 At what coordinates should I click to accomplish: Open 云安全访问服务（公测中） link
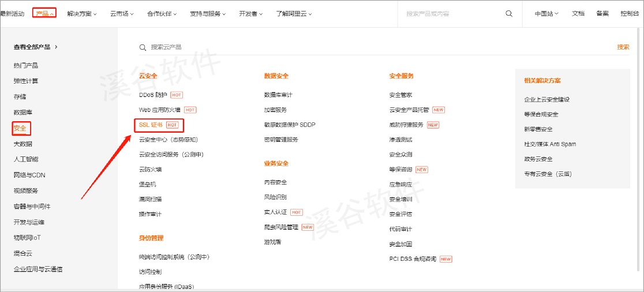[171, 155]
